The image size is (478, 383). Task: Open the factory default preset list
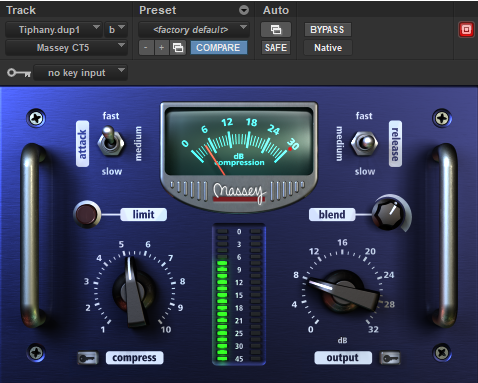point(194,30)
